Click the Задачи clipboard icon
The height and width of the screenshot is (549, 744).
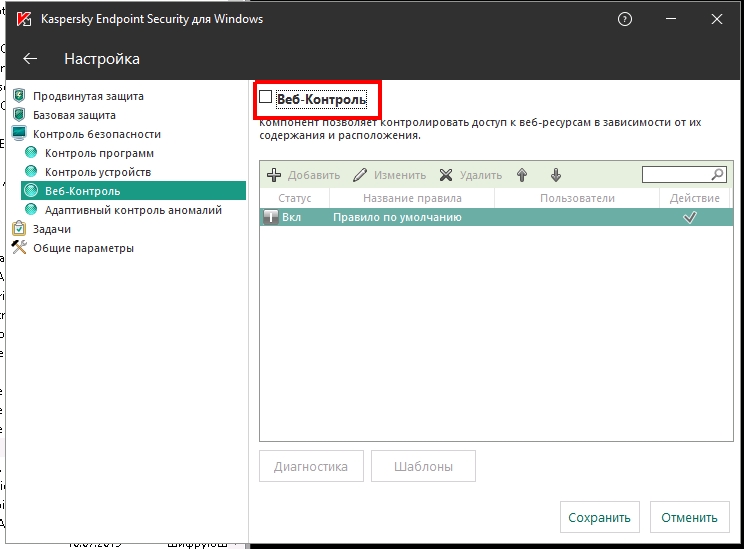click(x=18, y=229)
